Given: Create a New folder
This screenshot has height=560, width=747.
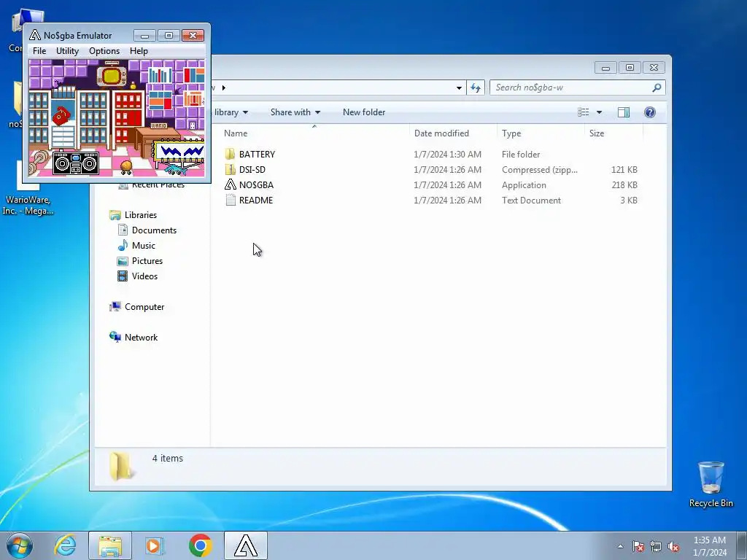Looking at the screenshot, I should [364, 112].
